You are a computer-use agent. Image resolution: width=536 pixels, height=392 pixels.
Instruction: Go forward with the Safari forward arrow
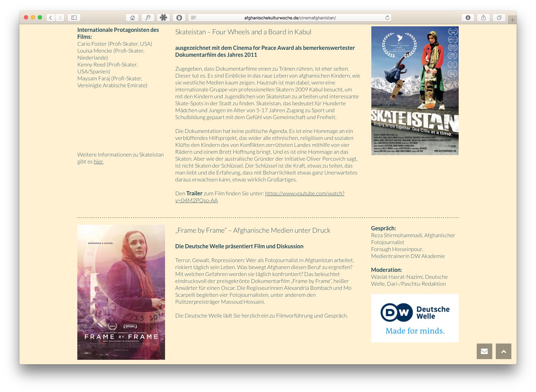tap(60, 18)
